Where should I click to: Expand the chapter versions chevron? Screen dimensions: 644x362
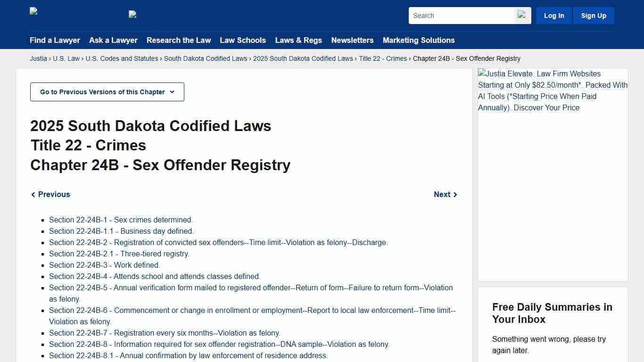173,92
